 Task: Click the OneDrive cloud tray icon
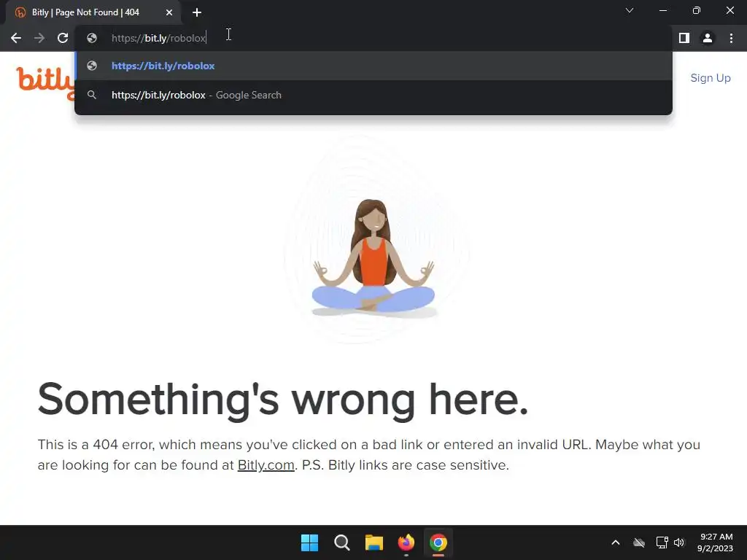[x=639, y=542]
